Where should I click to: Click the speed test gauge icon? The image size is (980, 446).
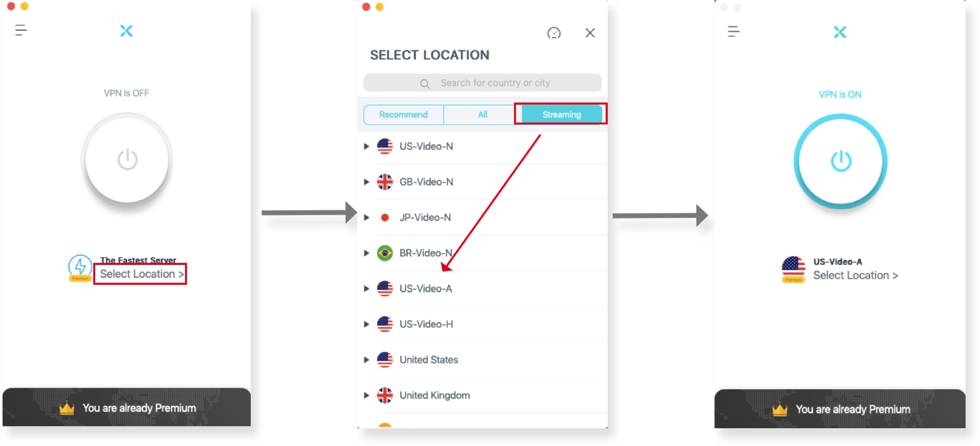coord(554,33)
